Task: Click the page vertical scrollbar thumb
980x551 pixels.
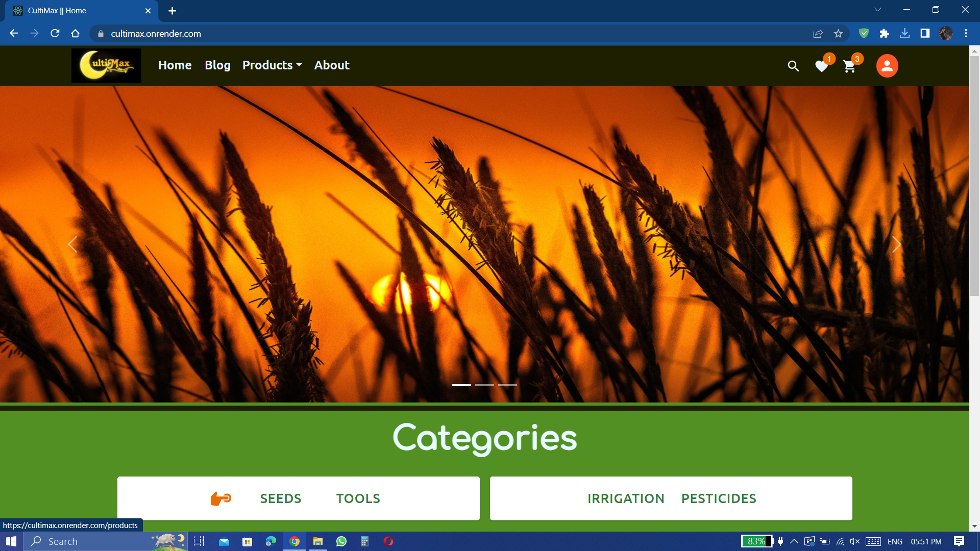Action: (974, 176)
